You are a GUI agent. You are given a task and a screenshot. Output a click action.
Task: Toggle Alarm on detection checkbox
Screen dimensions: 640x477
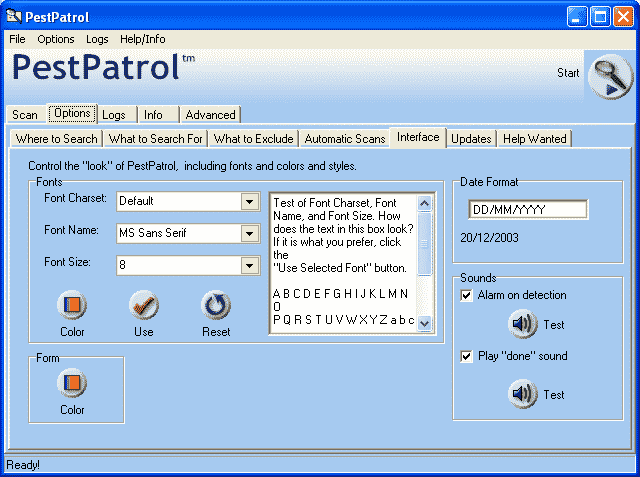pyautogui.click(x=466, y=295)
